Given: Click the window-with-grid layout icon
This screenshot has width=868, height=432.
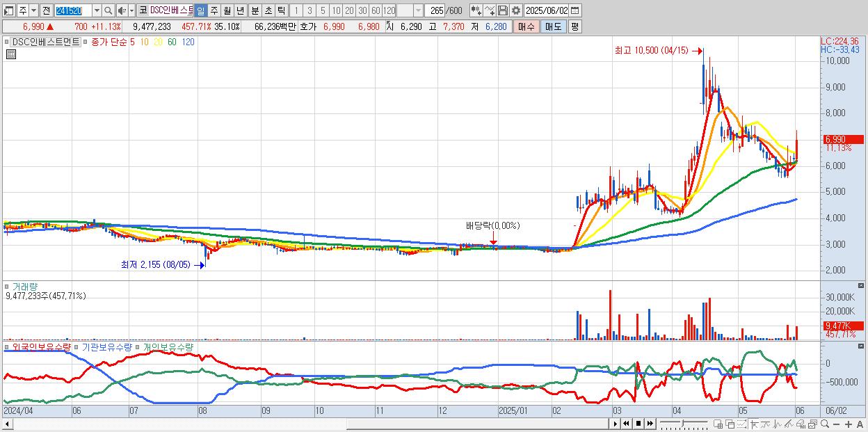Looking at the screenshot, I should click(x=718, y=424).
